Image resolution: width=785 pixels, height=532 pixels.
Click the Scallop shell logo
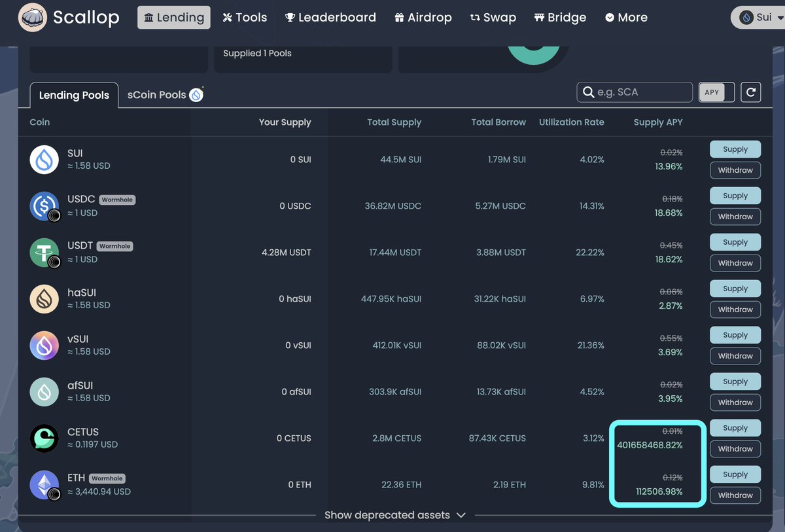point(32,18)
